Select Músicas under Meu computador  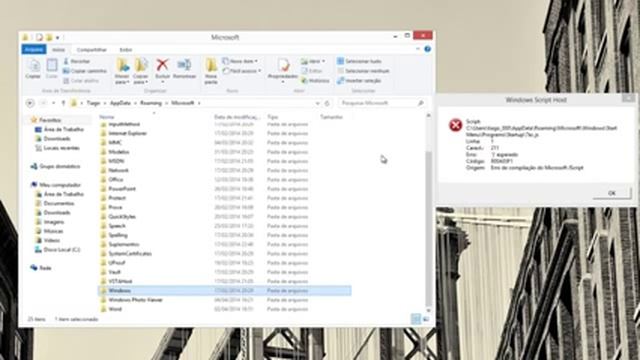point(53,231)
